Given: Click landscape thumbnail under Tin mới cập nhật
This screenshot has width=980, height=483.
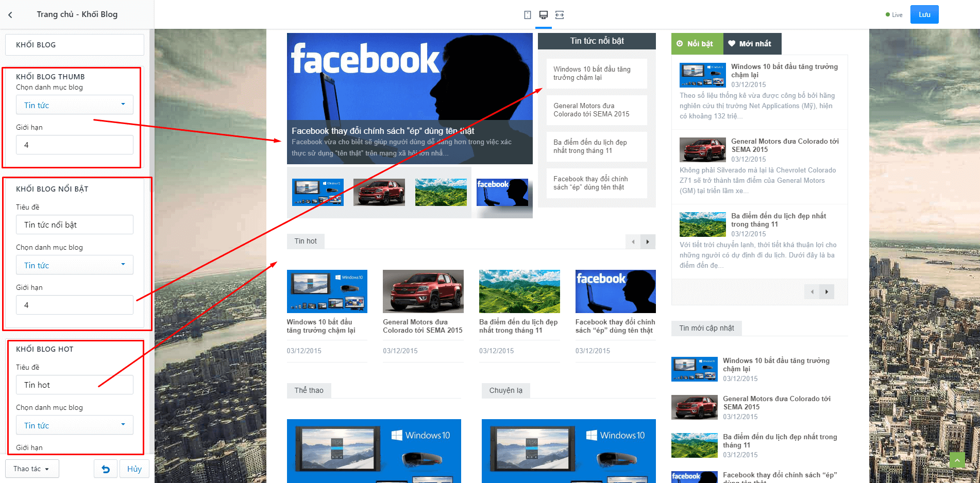Looking at the screenshot, I should (x=695, y=445).
